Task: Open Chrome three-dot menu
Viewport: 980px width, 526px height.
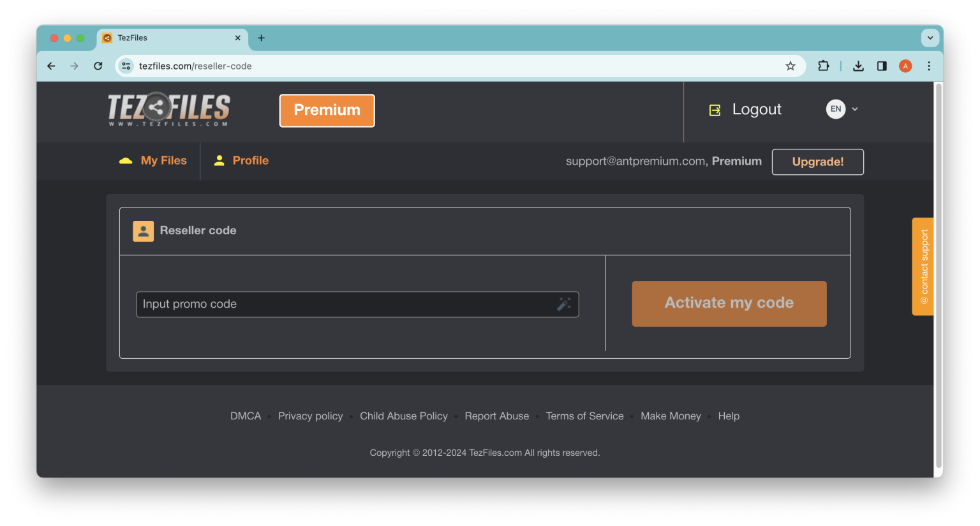Action: (x=928, y=66)
